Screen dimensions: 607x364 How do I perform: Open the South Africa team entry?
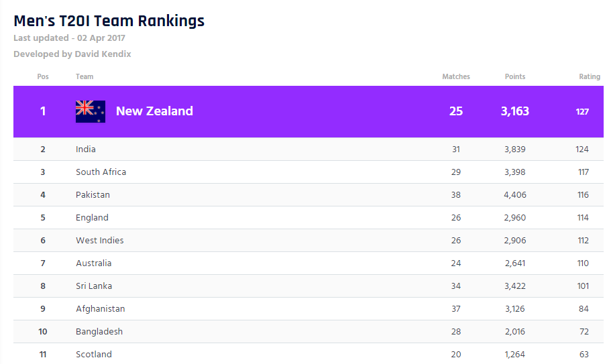101,172
